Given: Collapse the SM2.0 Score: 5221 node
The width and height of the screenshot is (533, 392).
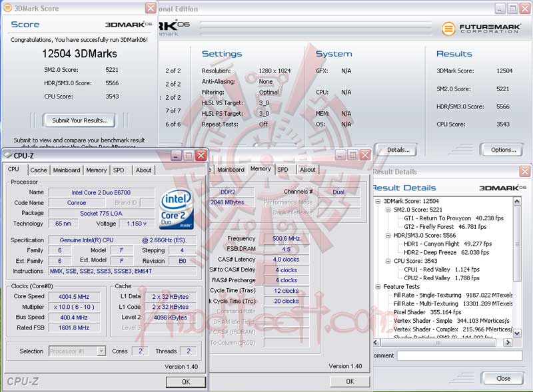Looking at the screenshot, I should point(388,210).
